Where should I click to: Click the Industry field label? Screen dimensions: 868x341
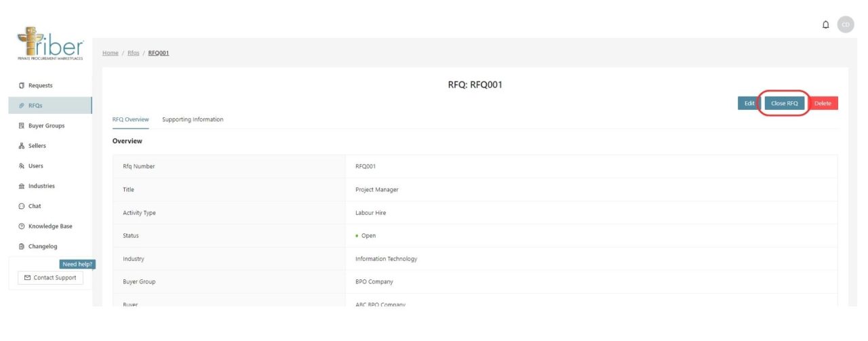pyautogui.click(x=134, y=259)
